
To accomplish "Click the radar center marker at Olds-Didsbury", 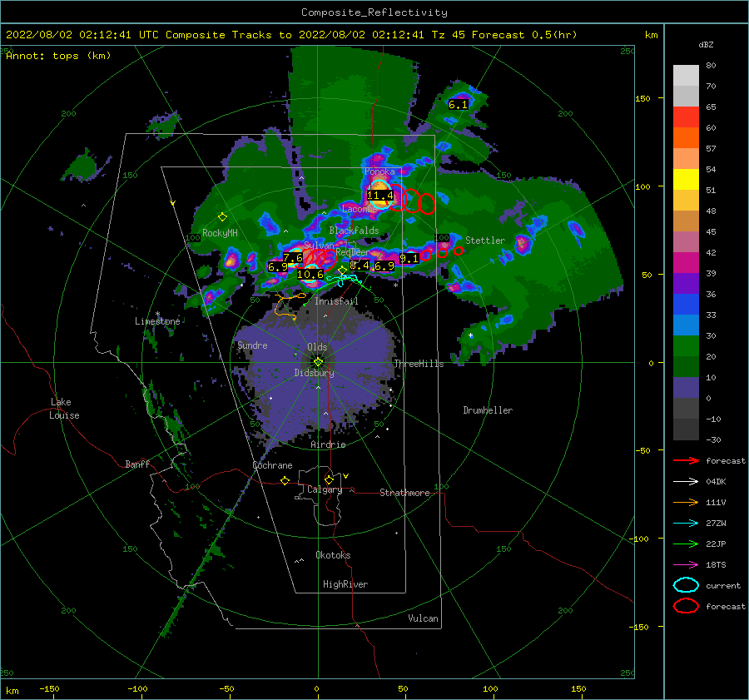I will pyautogui.click(x=318, y=362).
